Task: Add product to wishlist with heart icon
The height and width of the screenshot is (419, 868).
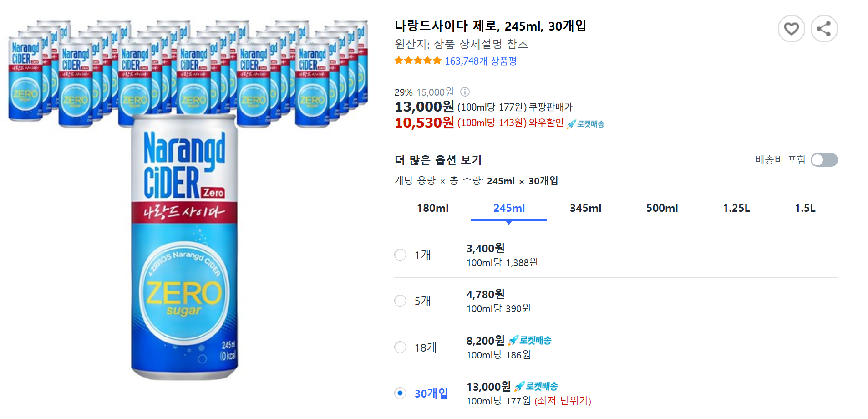Action: (x=791, y=28)
